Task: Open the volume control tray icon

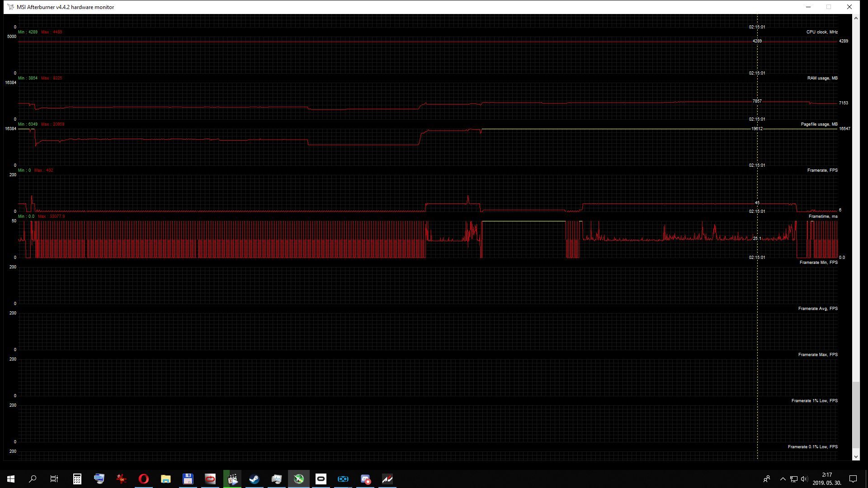Action: pyautogui.click(x=804, y=479)
